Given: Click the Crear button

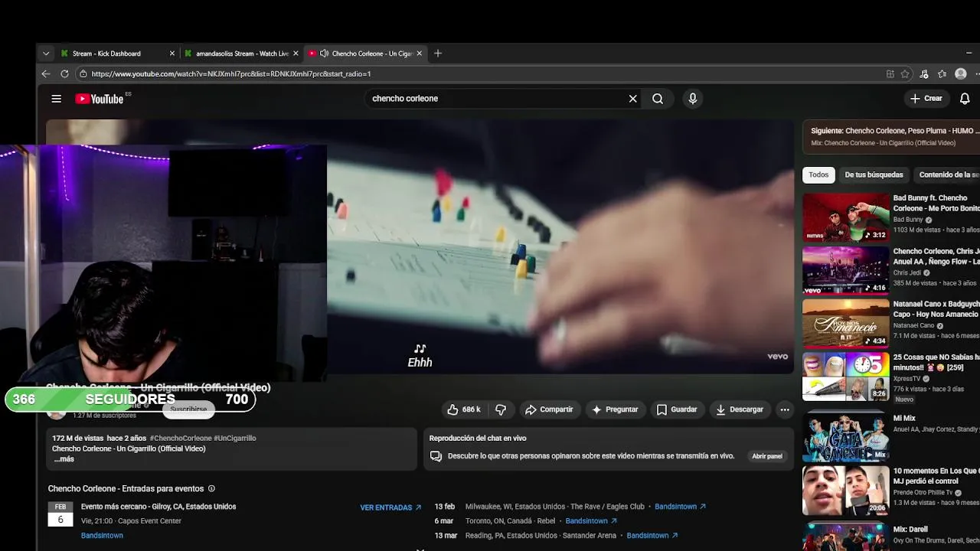Looking at the screenshot, I should point(926,99).
